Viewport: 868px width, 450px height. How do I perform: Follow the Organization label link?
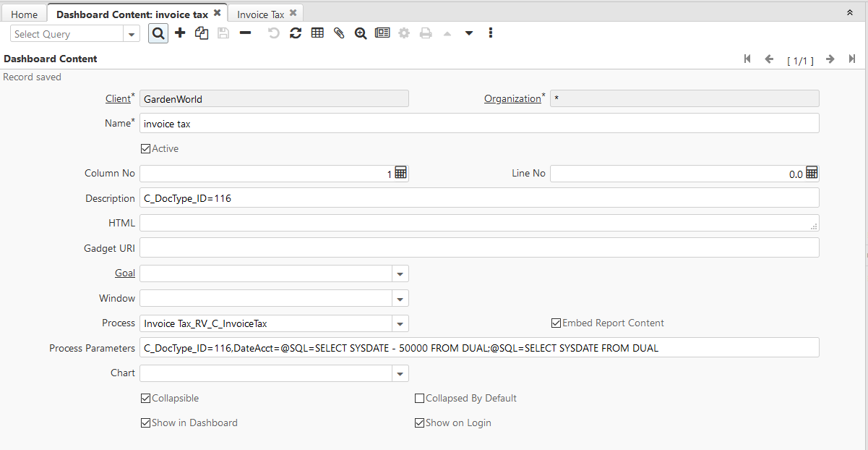(512, 98)
